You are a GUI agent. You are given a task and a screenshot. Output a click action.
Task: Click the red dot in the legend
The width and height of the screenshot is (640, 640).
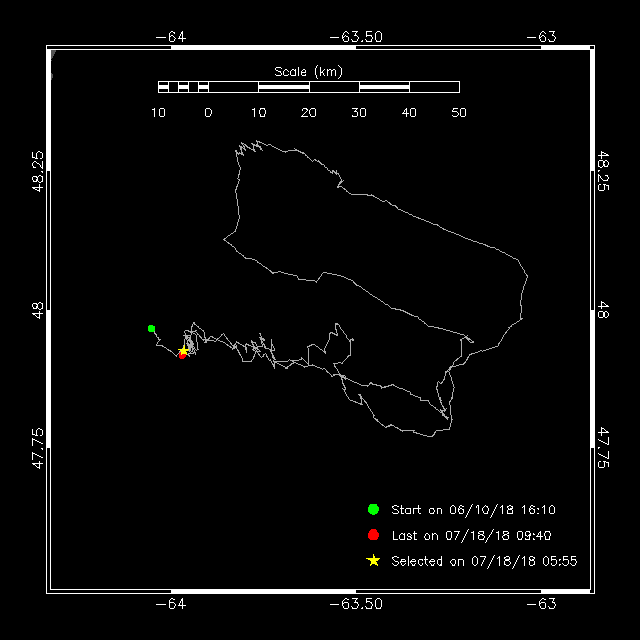(373, 535)
